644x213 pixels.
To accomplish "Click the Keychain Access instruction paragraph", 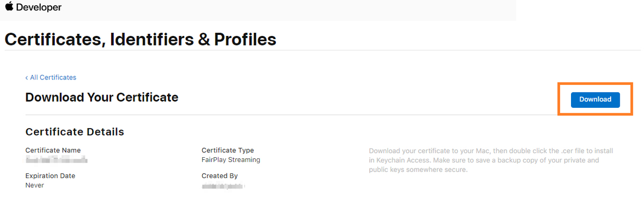I will click(x=491, y=160).
